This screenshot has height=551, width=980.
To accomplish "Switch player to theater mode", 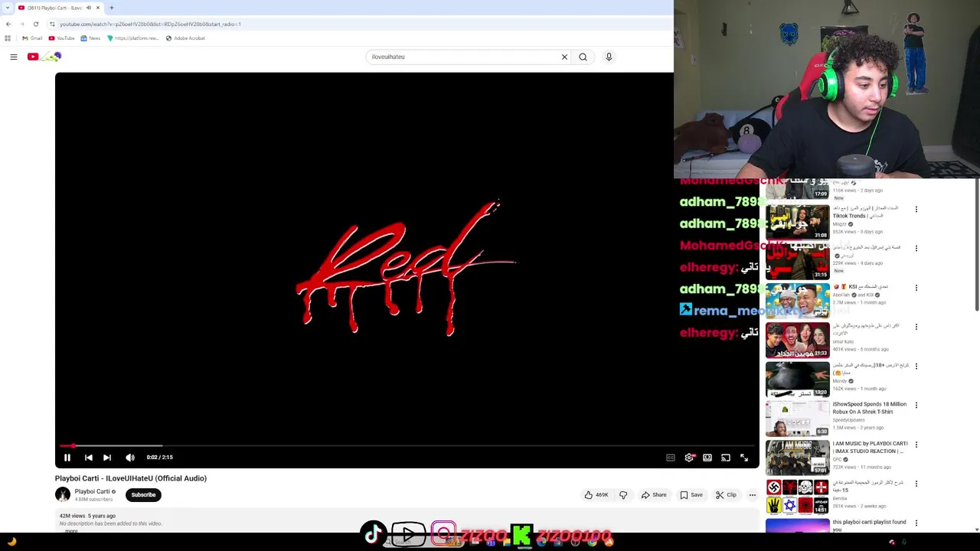I will [707, 458].
